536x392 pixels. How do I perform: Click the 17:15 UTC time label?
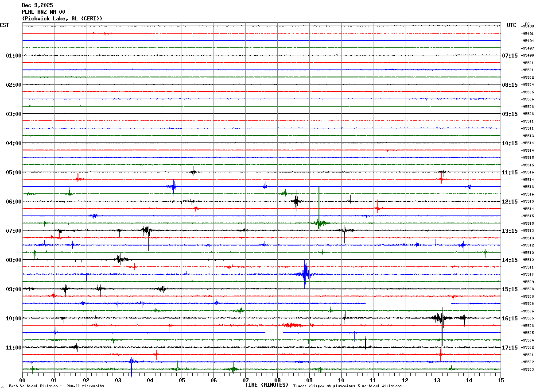click(x=510, y=348)
